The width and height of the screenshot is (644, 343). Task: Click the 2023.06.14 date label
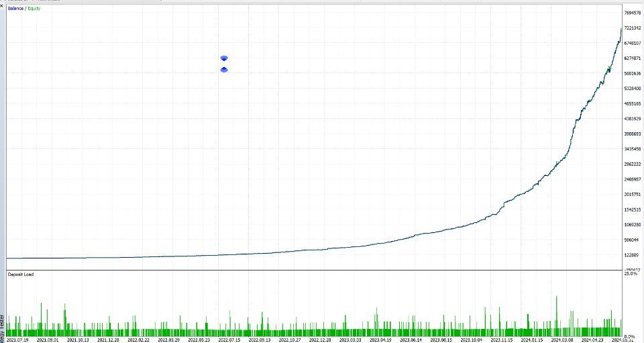[x=411, y=340]
